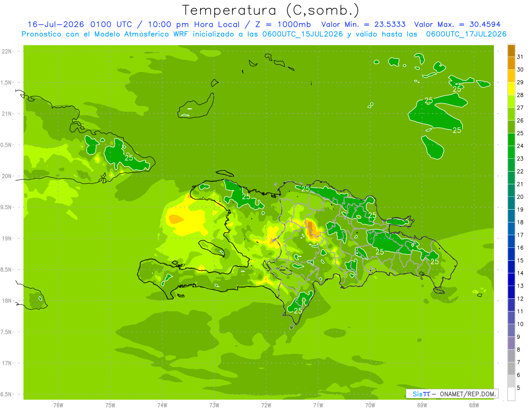Click the '74W' longitude axis label
Screen dimensions: 532x411
tap(162, 405)
